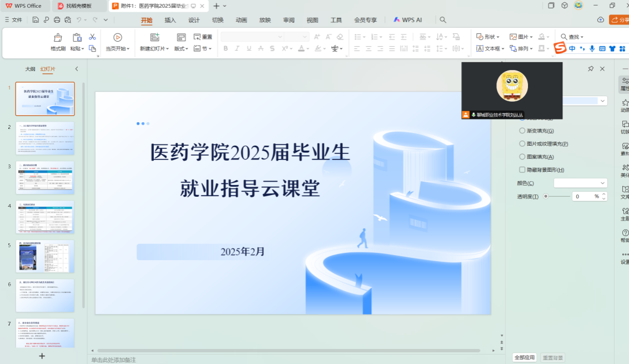Click the cut scissors icon

pyautogui.click(x=92, y=37)
